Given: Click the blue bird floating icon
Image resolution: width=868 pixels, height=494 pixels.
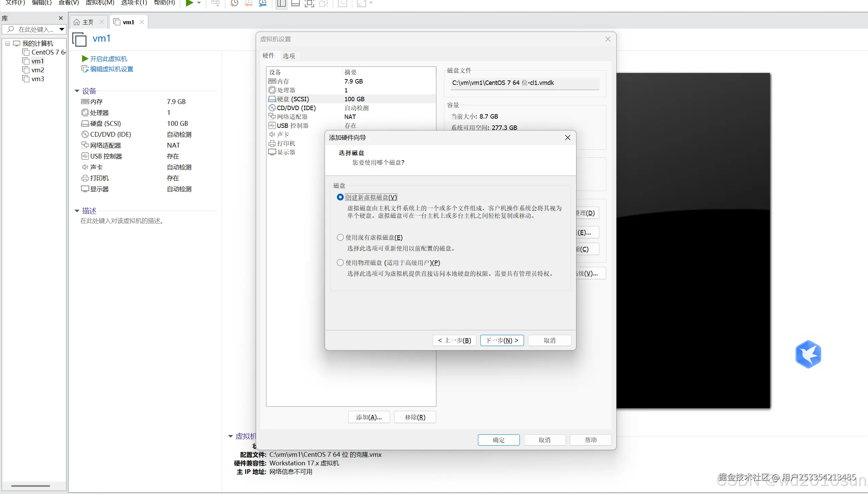Looking at the screenshot, I should click(808, 354).
